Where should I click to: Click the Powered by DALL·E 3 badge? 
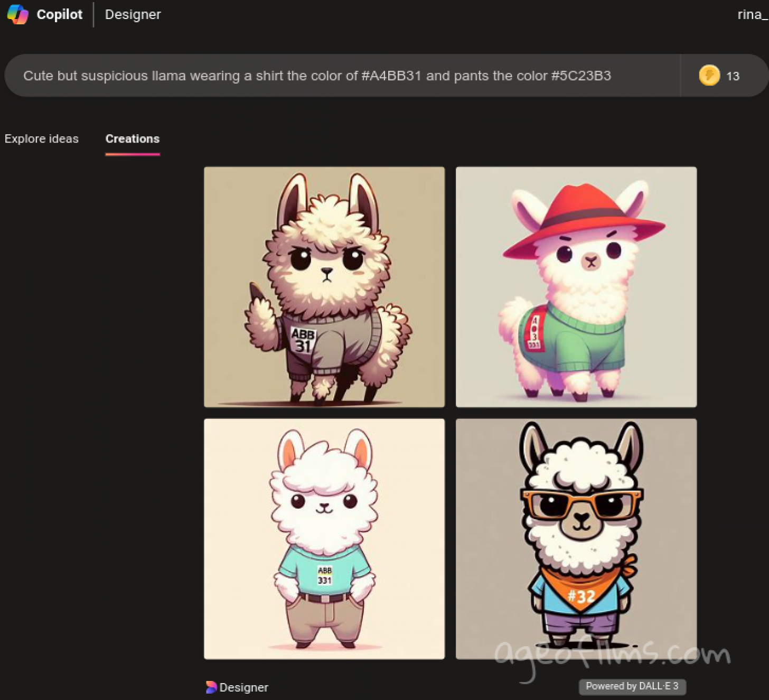[x=632, y=686]
